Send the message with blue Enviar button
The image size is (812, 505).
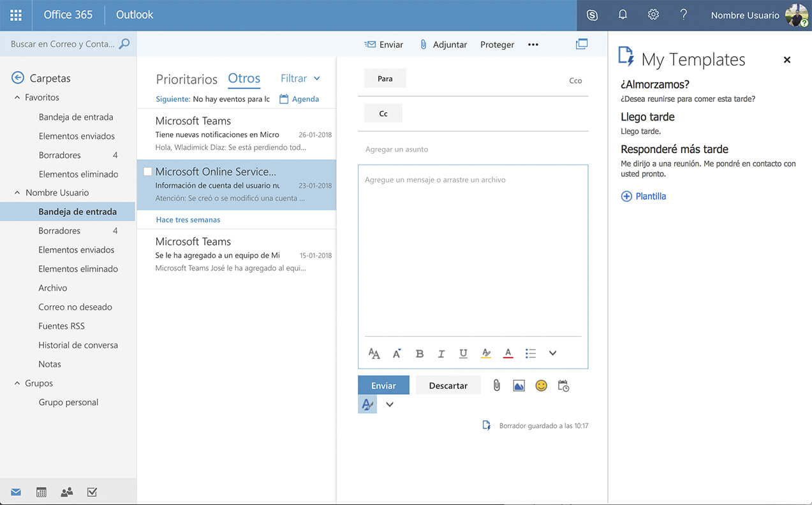pyautogui.click(x=383, y=385)
